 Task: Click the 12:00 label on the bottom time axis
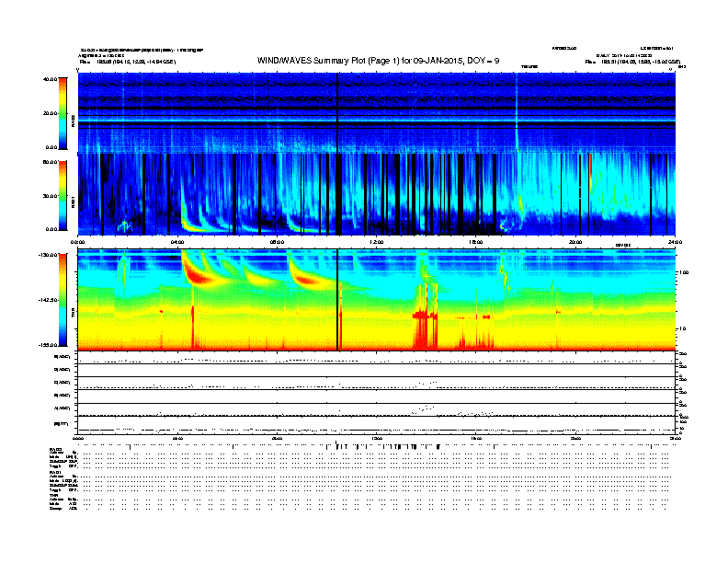tap(377, 438)
